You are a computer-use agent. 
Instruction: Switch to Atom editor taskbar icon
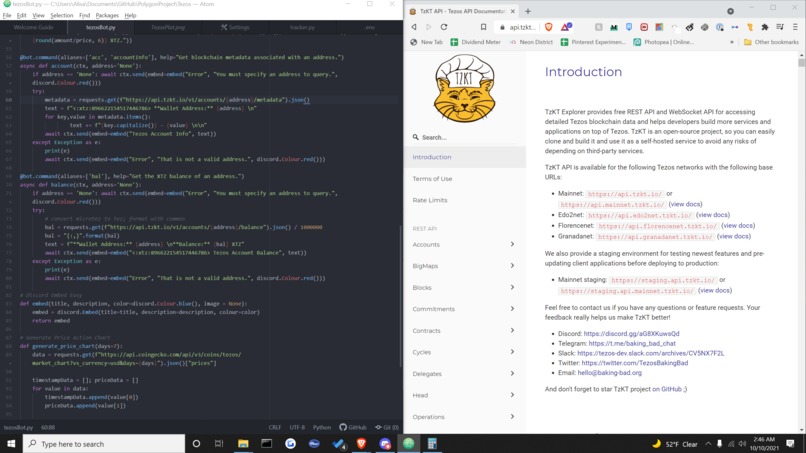click(x=409, y=443)
